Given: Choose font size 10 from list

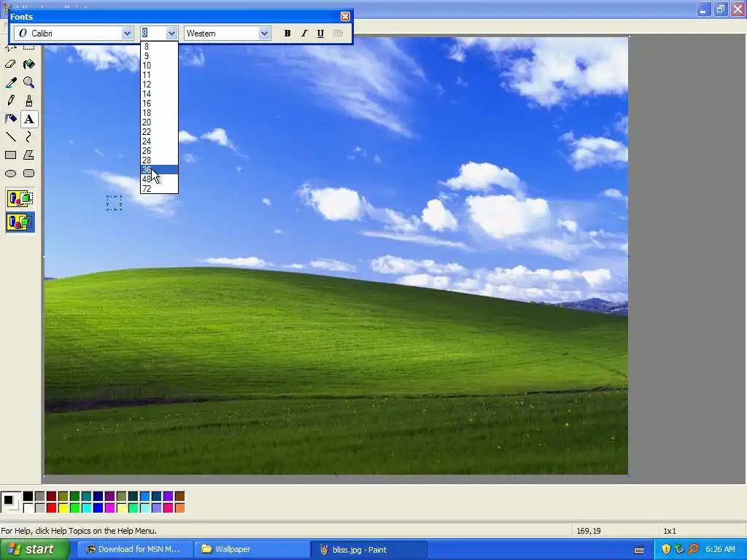Looking at the screenshot, I should (x=159, y=66).
